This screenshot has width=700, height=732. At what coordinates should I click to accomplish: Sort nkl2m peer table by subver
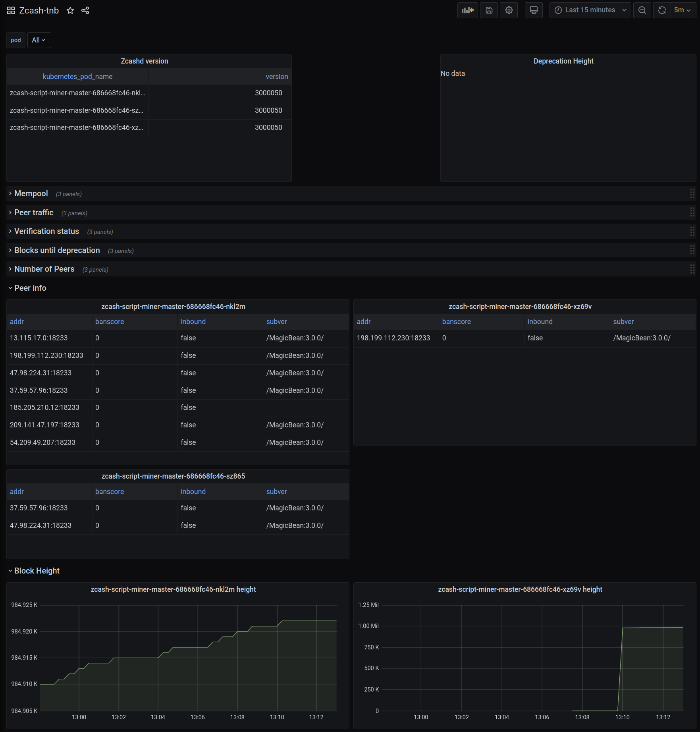[x=277, y=322]
